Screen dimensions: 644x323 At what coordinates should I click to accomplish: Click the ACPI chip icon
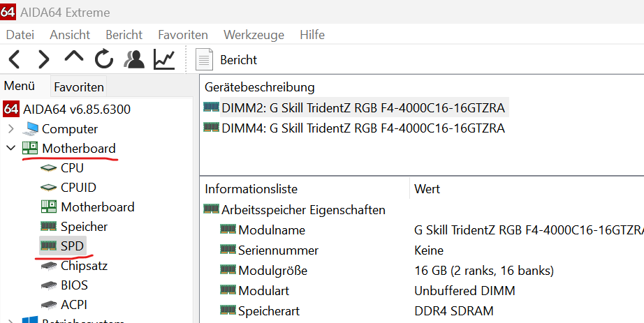(48, 305)
